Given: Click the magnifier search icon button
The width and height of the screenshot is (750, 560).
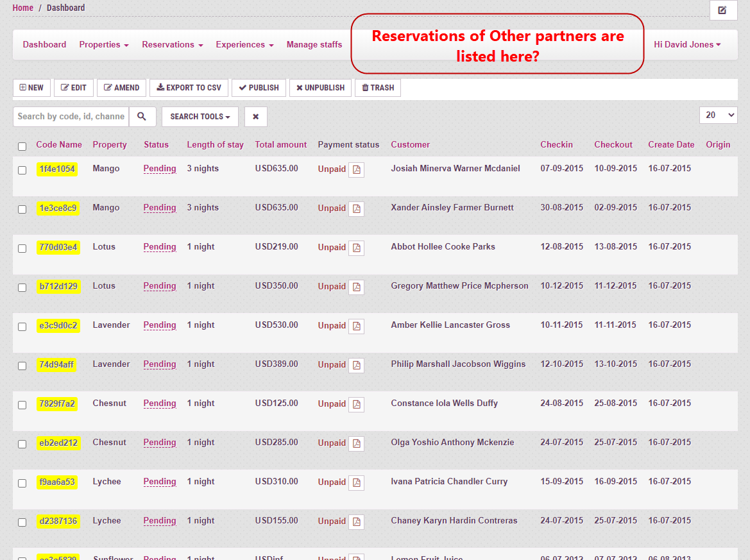Looking at the screenshot, I should coord(142,117).
